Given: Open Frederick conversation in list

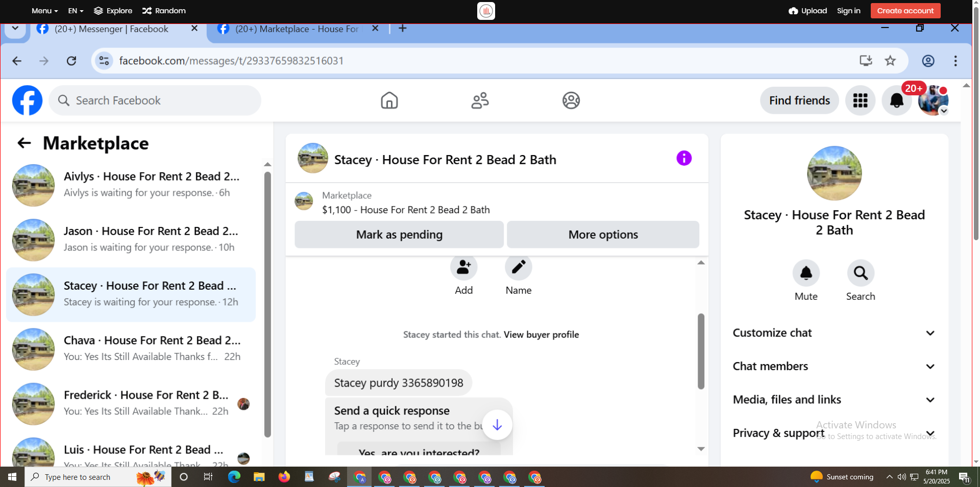Looking at the screenshot, I should click(x=131, y=404).
